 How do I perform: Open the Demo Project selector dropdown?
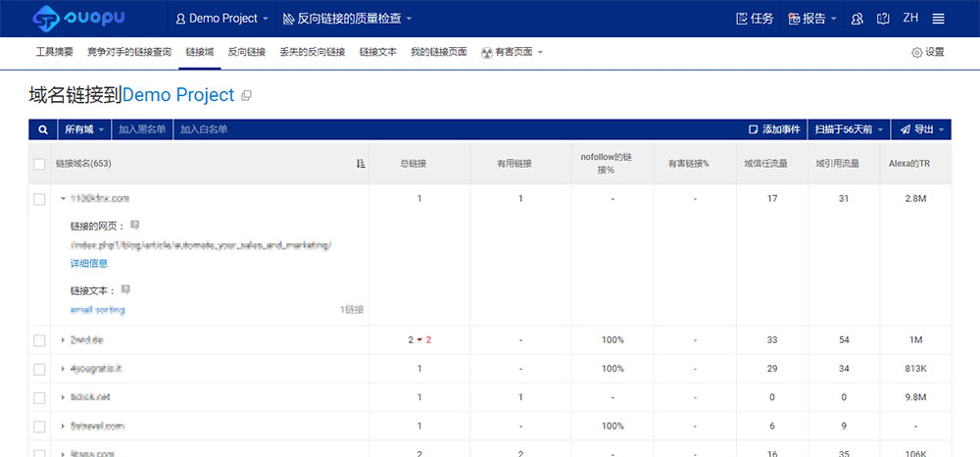pyautogui.click(x=221, y=19)
